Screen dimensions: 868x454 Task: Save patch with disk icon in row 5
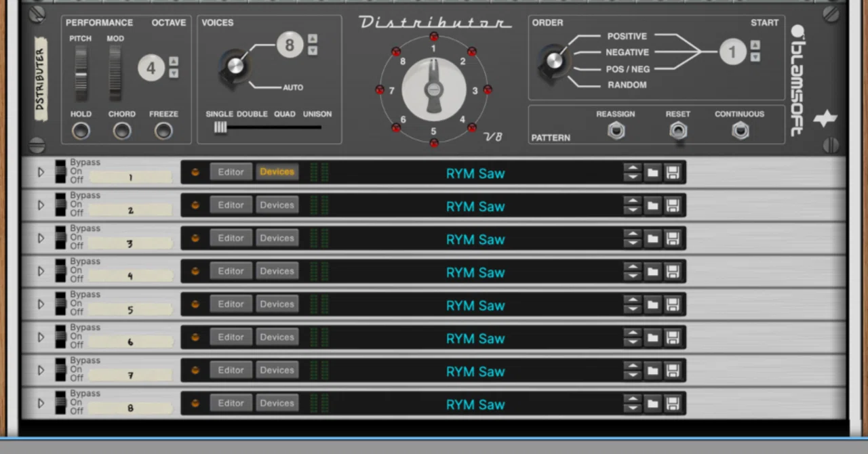tap(673, 305)
